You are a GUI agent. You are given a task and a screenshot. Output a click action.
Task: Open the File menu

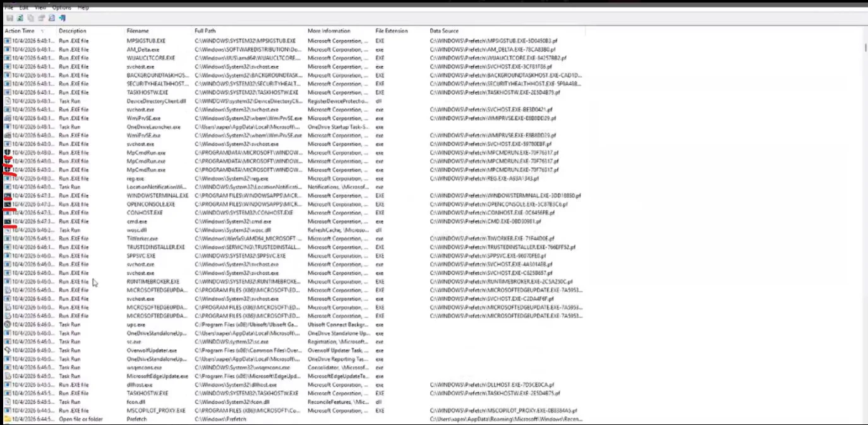pyautogui.click(x=8, y=8)
